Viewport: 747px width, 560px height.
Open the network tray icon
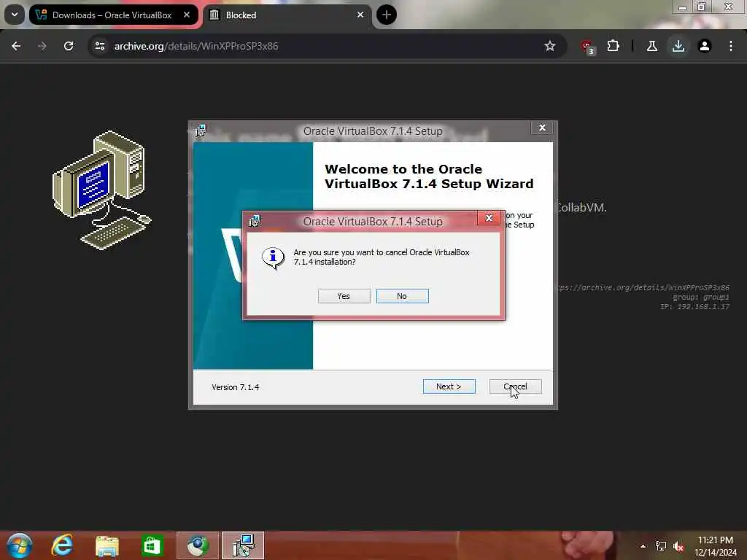click(661, 546)
